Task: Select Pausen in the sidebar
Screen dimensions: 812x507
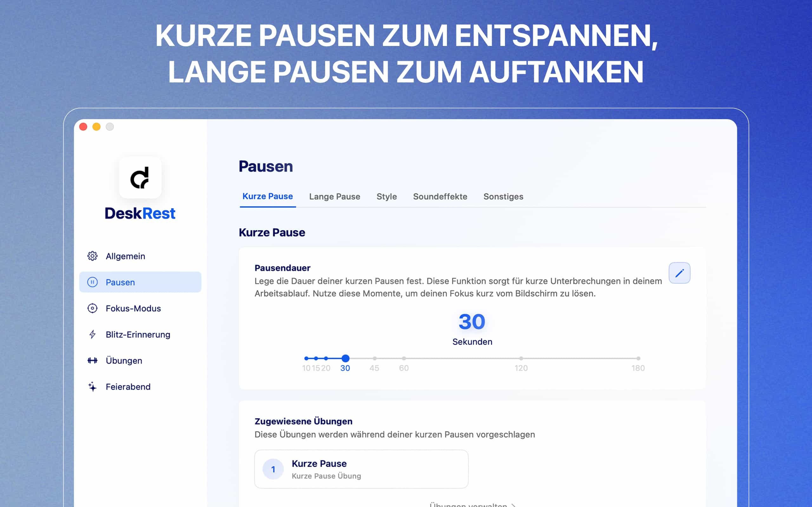Action: (x=120, y=282)
